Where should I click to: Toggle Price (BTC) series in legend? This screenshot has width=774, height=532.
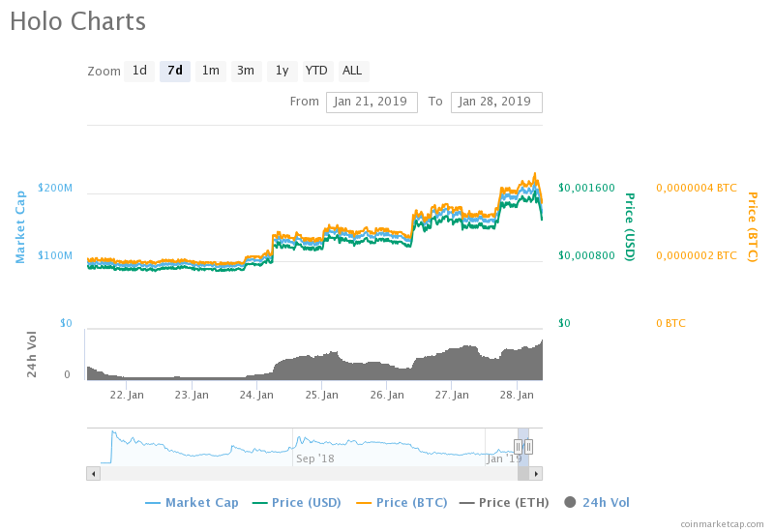[x=402, y=503]
